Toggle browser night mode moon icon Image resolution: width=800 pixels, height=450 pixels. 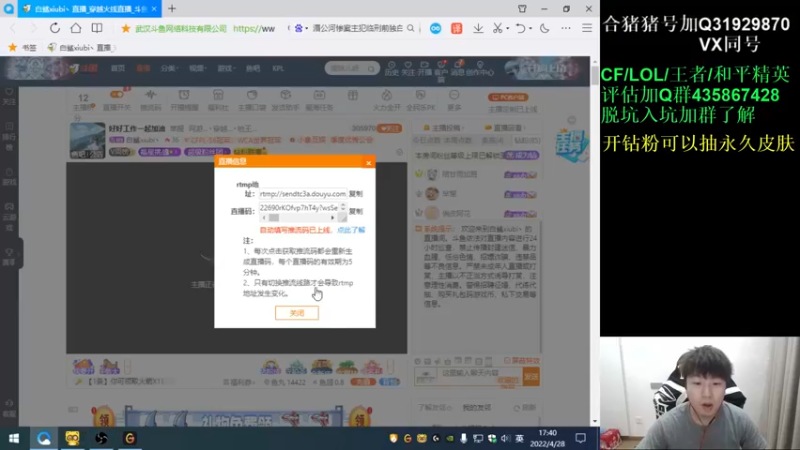pyautogui.click(x=545, y=29)
